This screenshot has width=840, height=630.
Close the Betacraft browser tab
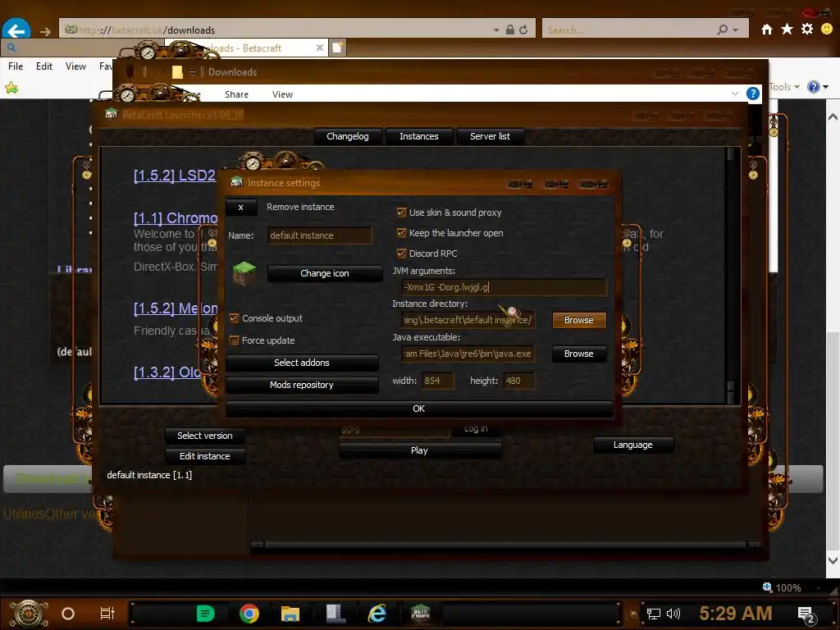pyautogui.click(x=320, y=48)
